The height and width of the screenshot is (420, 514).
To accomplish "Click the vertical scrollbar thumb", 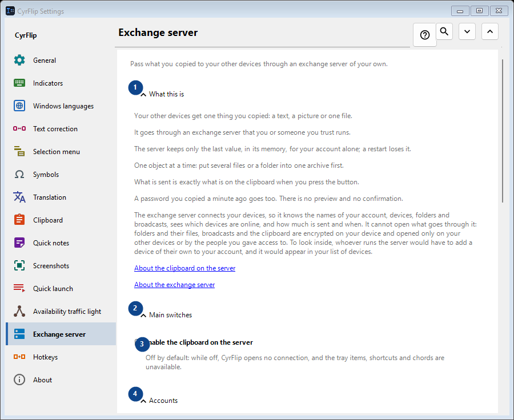I will click(503, 131).
